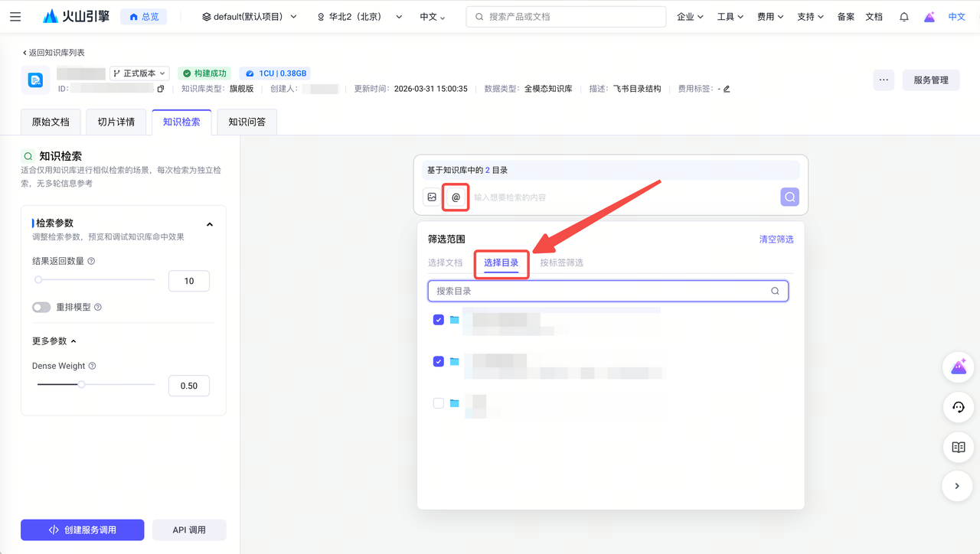Screen dimensions: 980x554
Task: Copy the knowledge base ID
Action: pyautogui.click(x=161, y=89)
